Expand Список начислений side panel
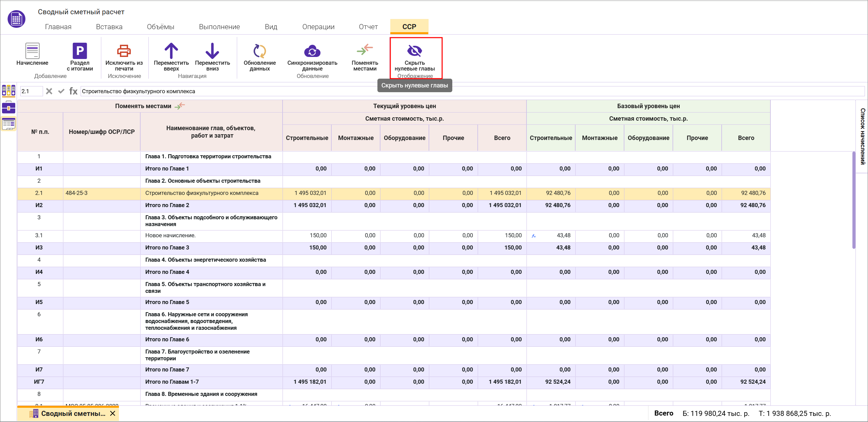The height and width of the screenshot is (422, 868). point(863,136)
